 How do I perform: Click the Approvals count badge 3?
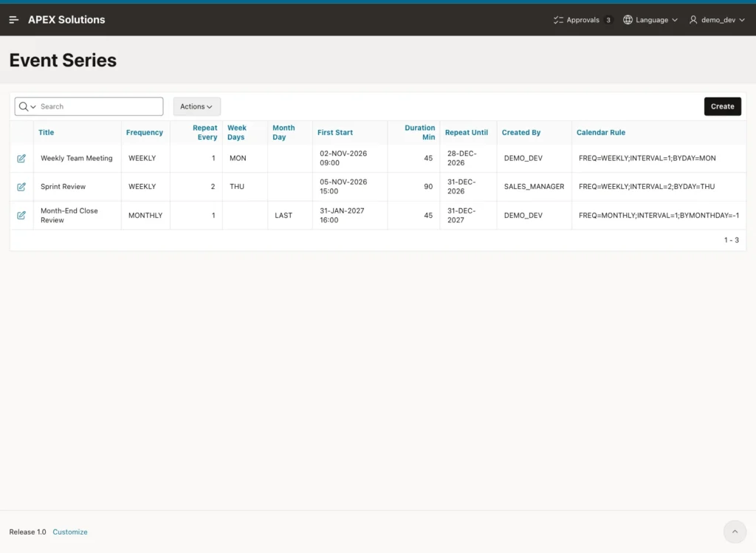pyautogui.click(x=608, y=20)
